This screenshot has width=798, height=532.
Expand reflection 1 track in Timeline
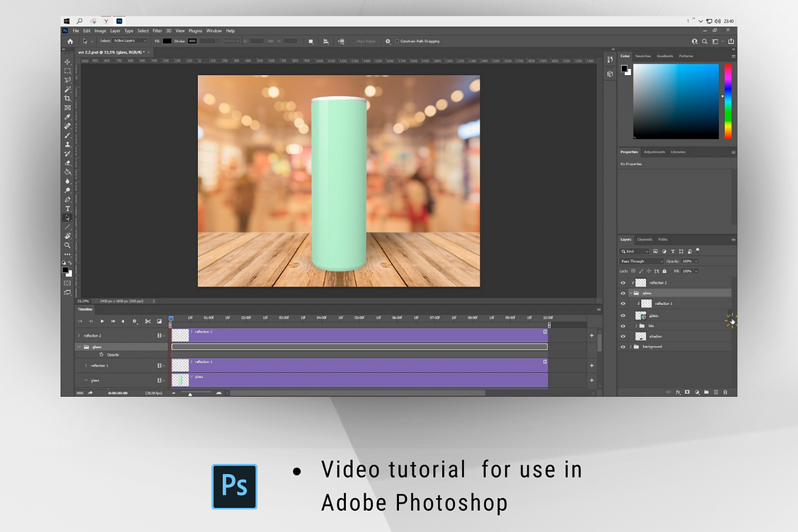point(86,366)
